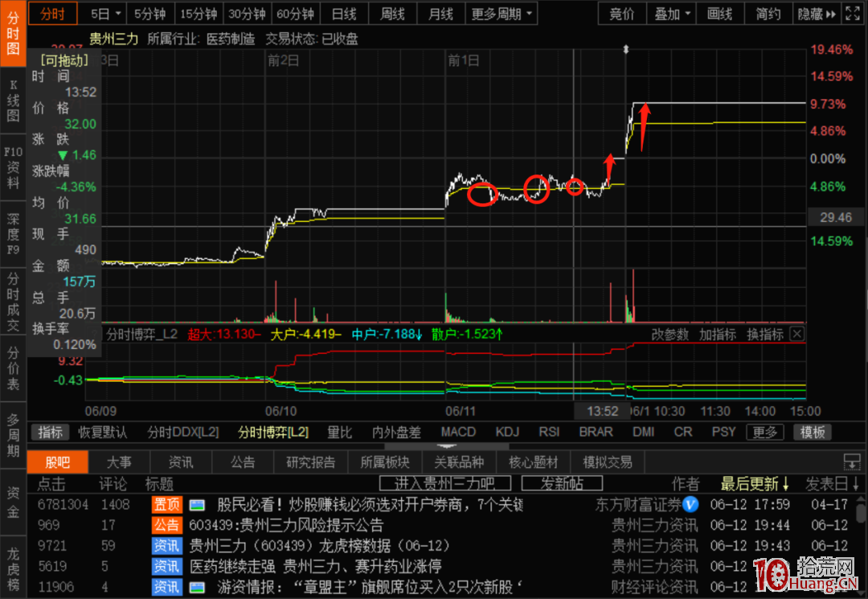This screenshot has width=868, height=599.
Task: Close the 分时博弈 indicator panel
Action: [x=797, y=334]
